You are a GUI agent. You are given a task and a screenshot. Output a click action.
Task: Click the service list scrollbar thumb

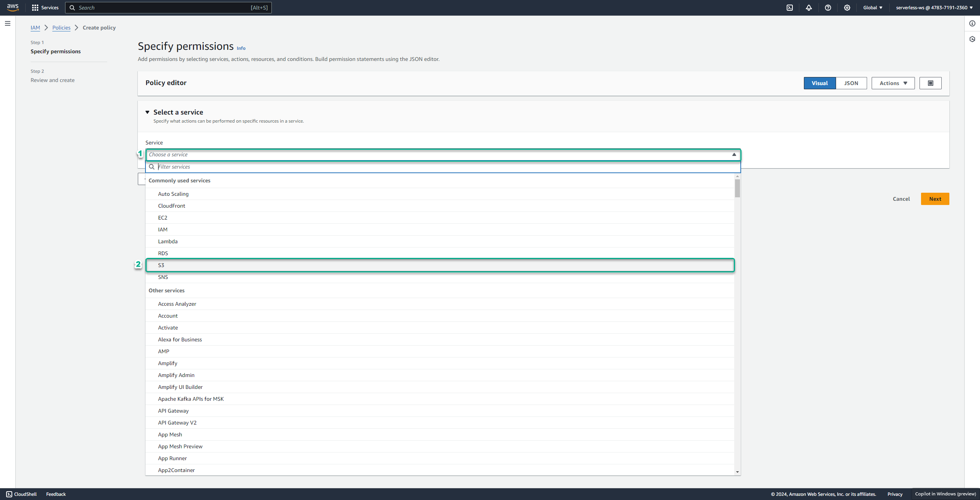tap(737, 188)
